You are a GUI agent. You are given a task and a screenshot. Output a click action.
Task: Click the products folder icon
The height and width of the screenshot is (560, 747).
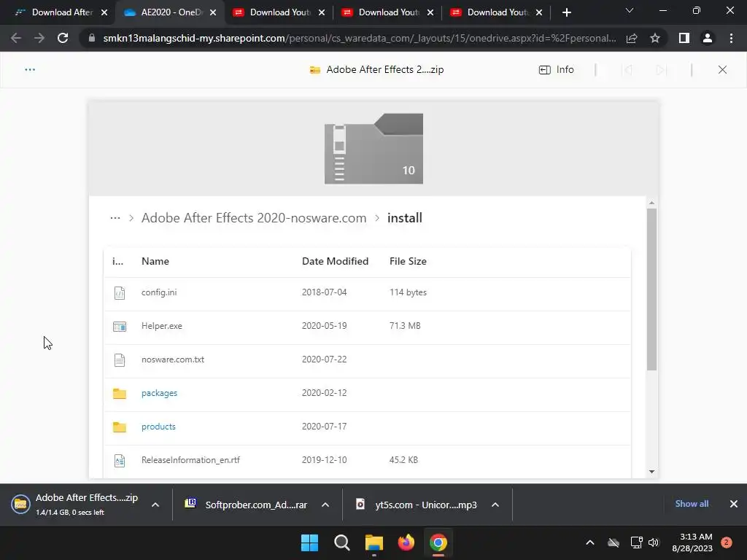(120, 427)
